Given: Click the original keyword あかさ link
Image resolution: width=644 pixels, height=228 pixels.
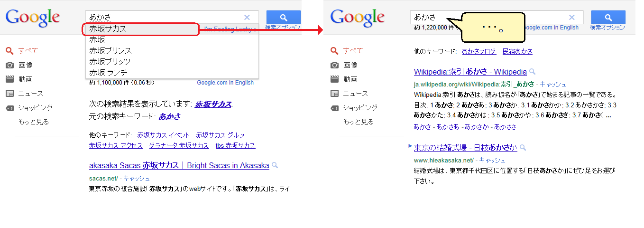Looking at the screenshot, I should tap(169, 116).
